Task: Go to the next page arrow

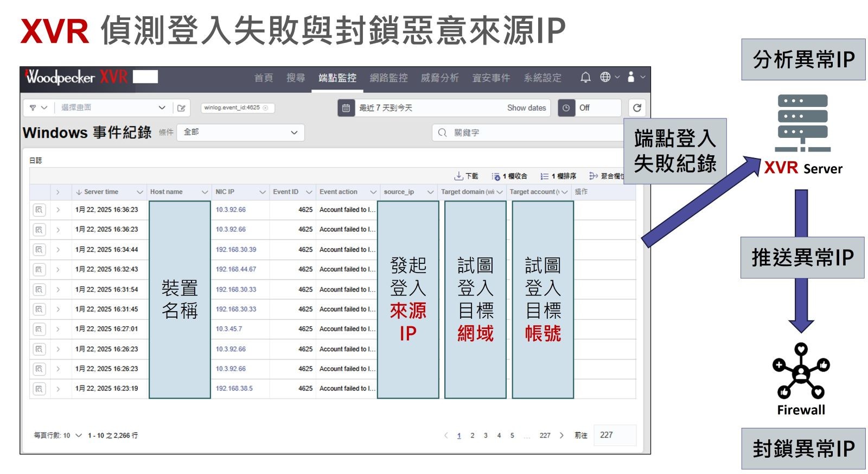Action: pyautogui.click(x=561, y=435)
